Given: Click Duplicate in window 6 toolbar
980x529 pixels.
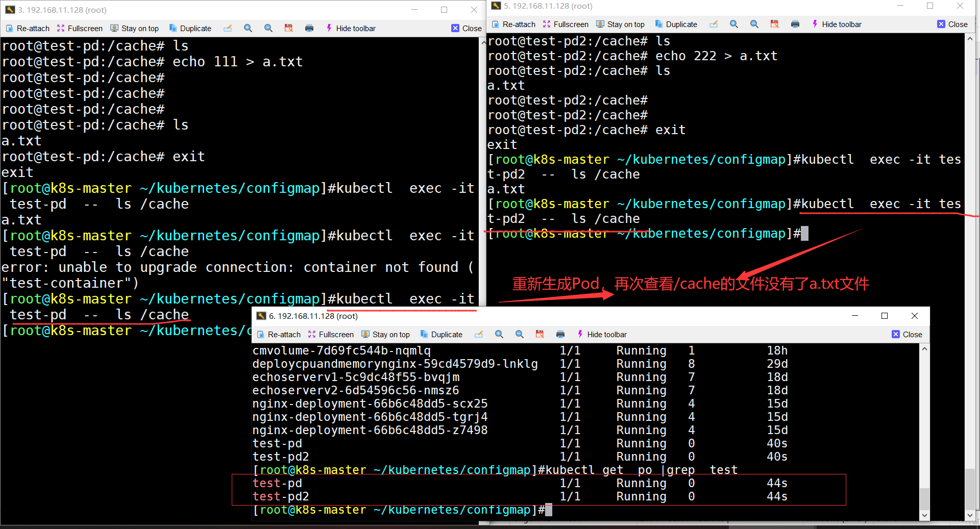Looking at the screenshot, I should (441, 335).
